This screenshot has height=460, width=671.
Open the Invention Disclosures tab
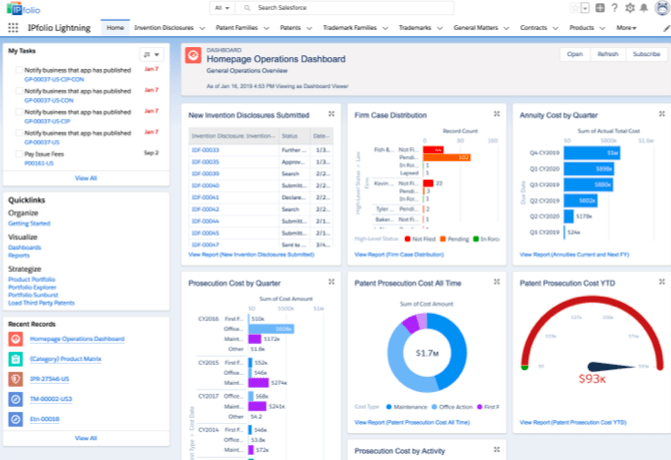(x=164, y=28)
